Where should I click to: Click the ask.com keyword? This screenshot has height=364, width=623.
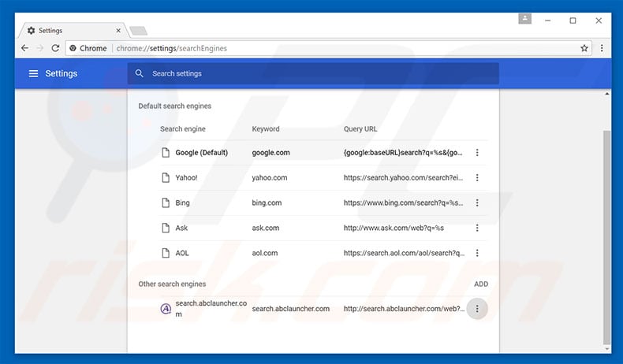(266, 228)
